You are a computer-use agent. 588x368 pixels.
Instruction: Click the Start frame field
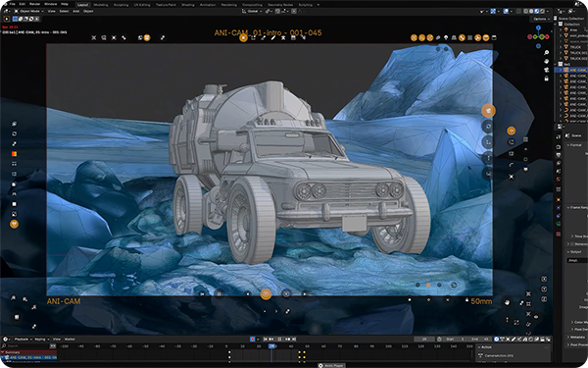click(x=456, y=340)
